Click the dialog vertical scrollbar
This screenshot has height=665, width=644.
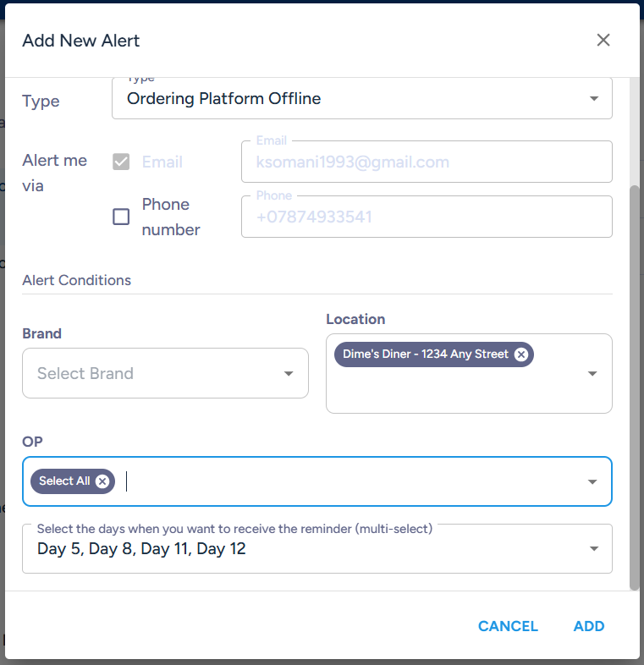(x=634, y=387)
